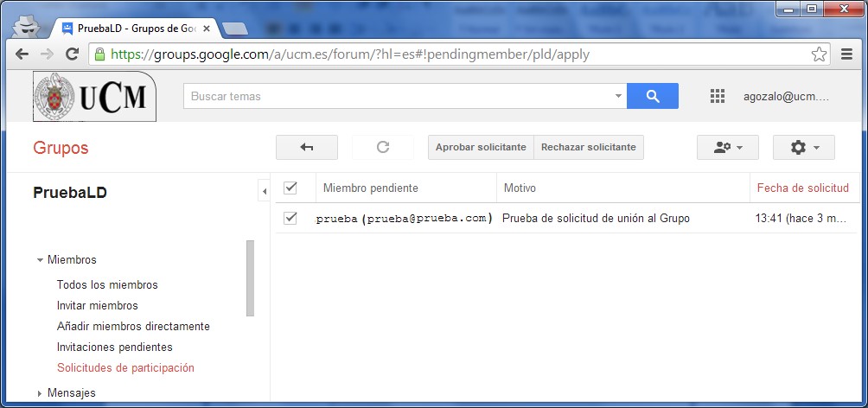Click the browser forward arrow

pos(47,54)
